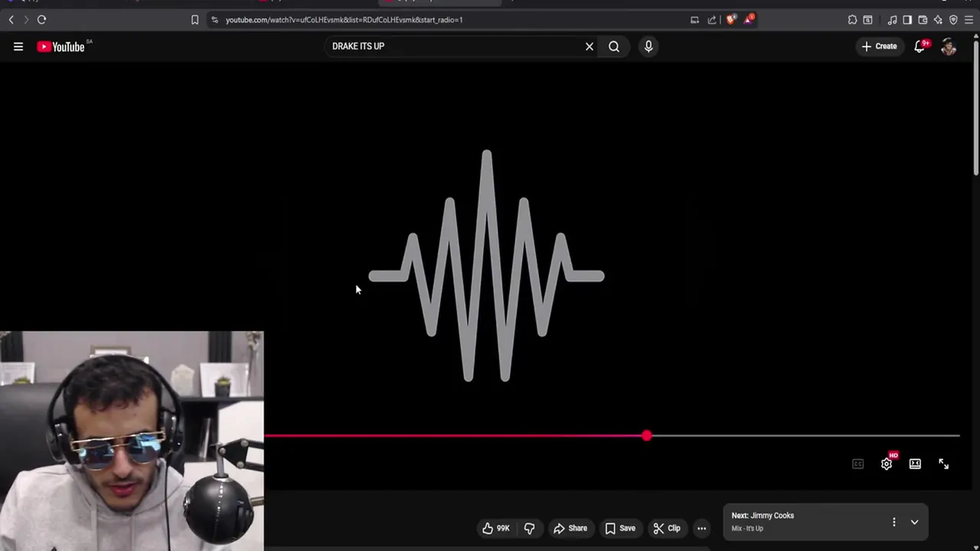Click the Share button
This screenshot has height=551, width=980.
point(570,528)
